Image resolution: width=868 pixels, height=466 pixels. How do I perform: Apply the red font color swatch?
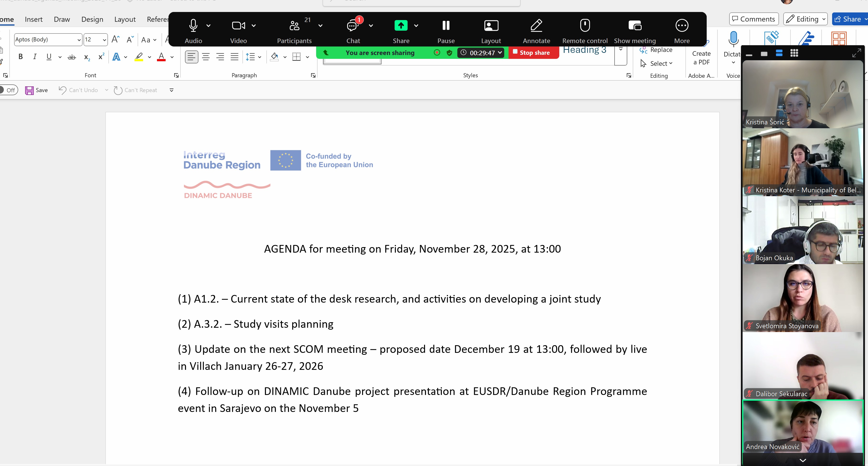(161, 57)
